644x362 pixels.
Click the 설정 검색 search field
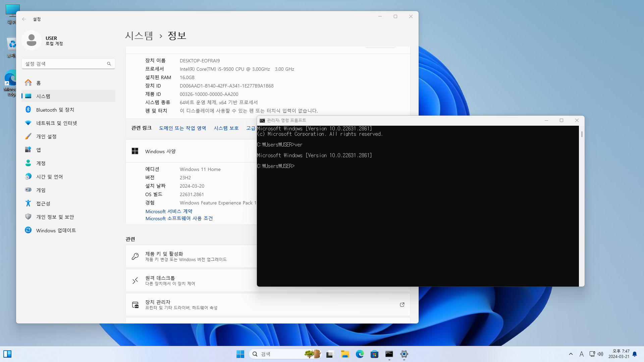(x=68, y=64)
